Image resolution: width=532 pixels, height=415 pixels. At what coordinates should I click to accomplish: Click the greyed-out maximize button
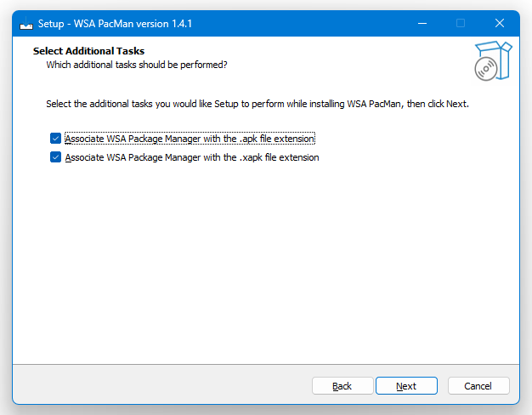click(461, 24)
